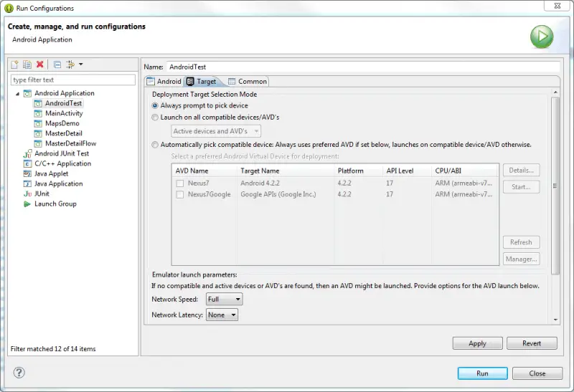Image resolution: width=574 pixels, height=392 pixels.
Task: Switch to the Common tab
Action: click(x=247, y=81)
